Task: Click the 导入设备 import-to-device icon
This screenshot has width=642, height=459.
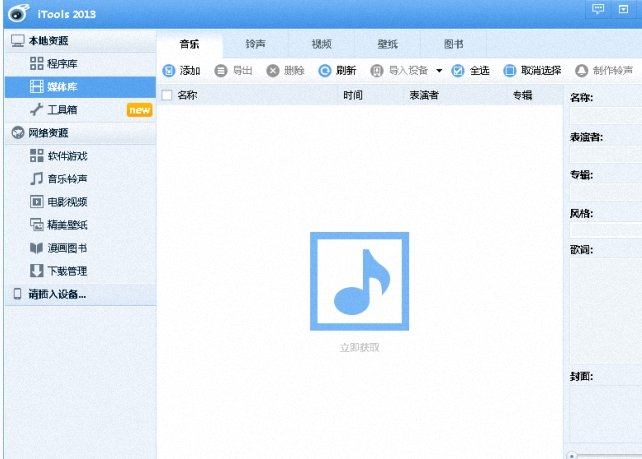Action: 377,71
